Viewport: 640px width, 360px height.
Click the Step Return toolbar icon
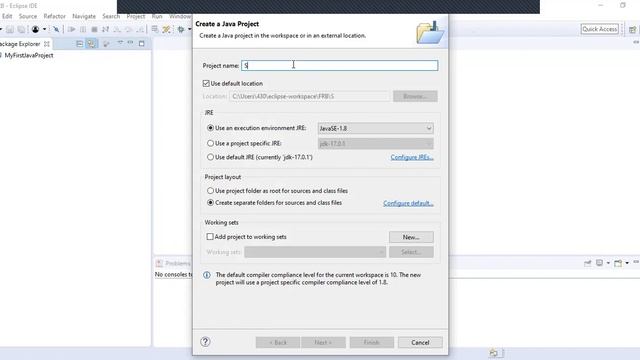coord(140,29)
